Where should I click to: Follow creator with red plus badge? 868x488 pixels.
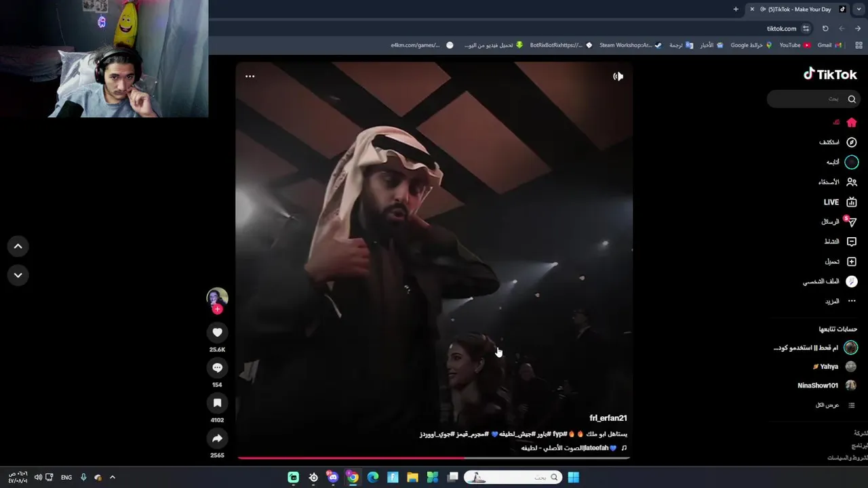(217, 309)
